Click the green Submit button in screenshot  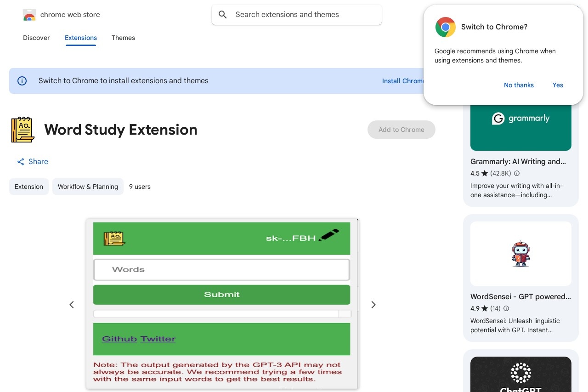(222, 295)
